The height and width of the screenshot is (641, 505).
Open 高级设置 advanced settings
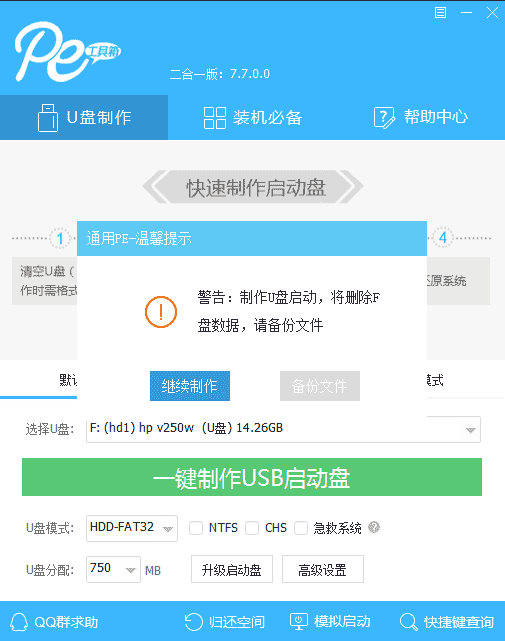pyautogui.click(x=323, y=569)
